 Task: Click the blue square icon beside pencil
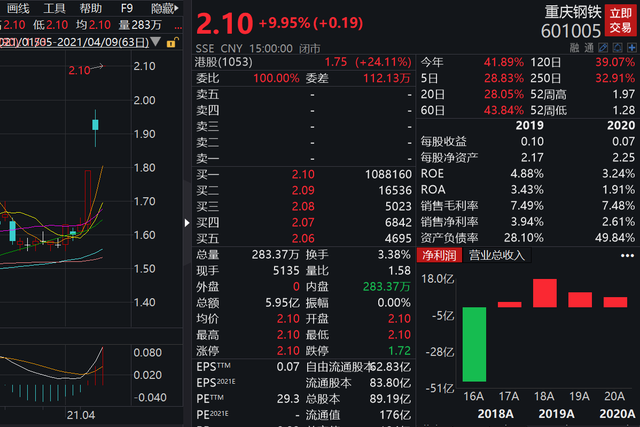point(617,47)
